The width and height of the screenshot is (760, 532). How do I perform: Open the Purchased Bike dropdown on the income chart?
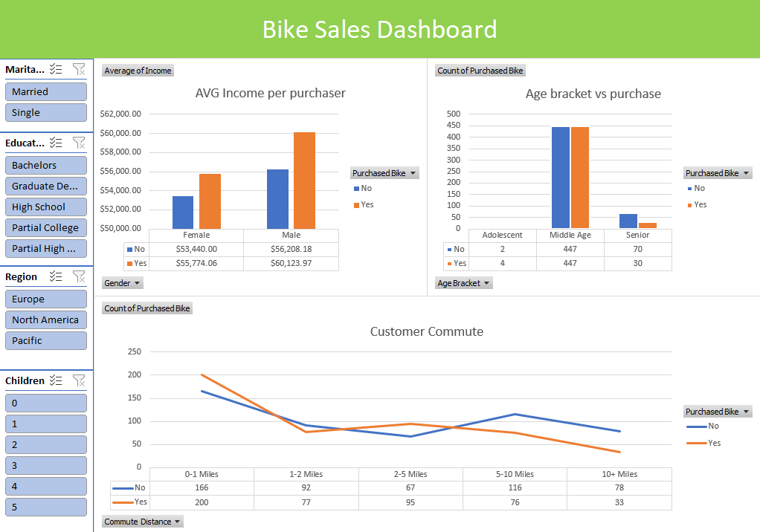coord(384,172)
